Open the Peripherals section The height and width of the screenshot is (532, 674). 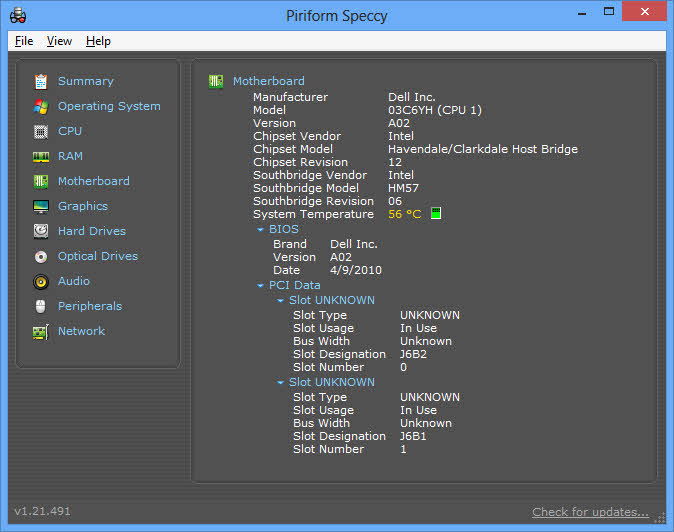pos(90,306)
